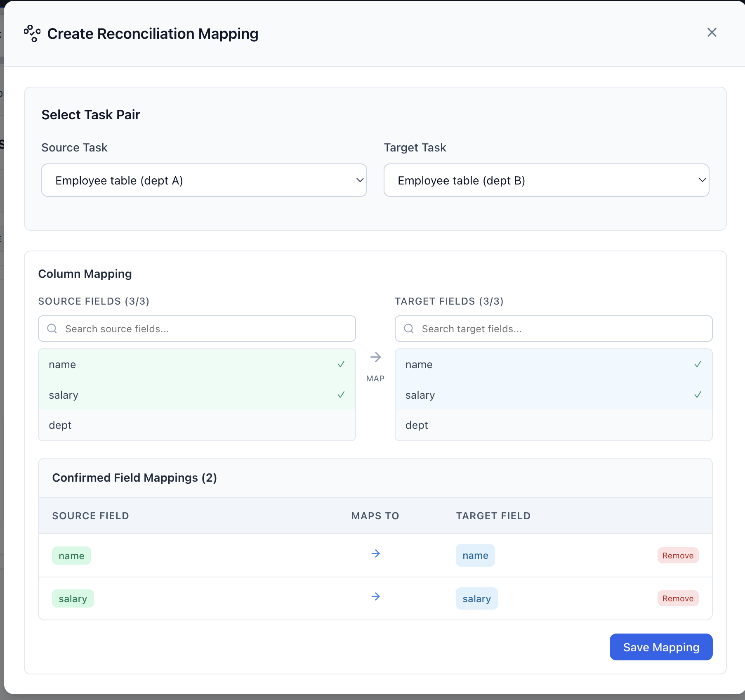Click the arrow in the name mapping row
Screen dimensions: 745x700
375,554
